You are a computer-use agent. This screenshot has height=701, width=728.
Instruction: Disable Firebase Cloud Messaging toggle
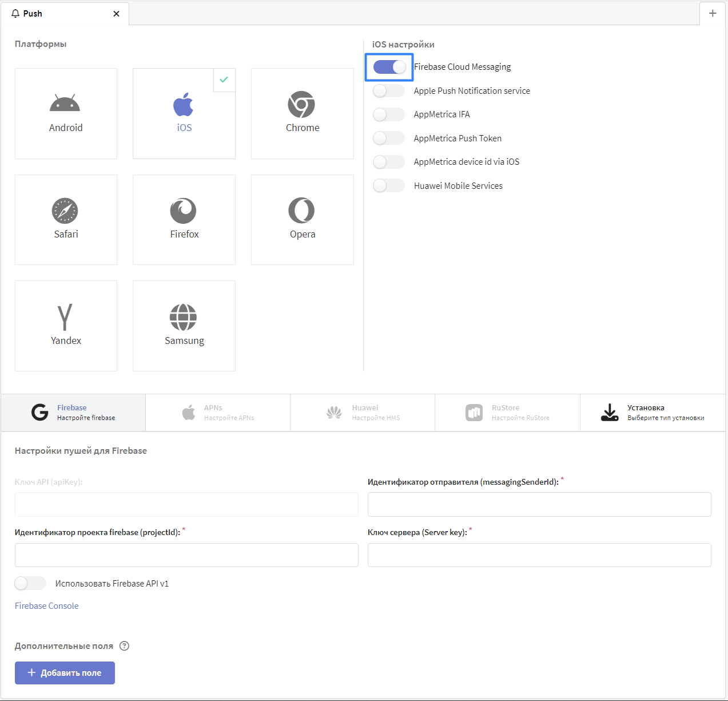pos(389,67)
